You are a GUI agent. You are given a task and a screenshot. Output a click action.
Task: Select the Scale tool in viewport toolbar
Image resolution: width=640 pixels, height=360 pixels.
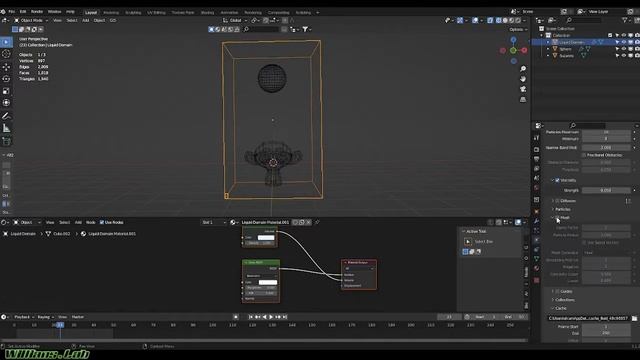[6, 91]
